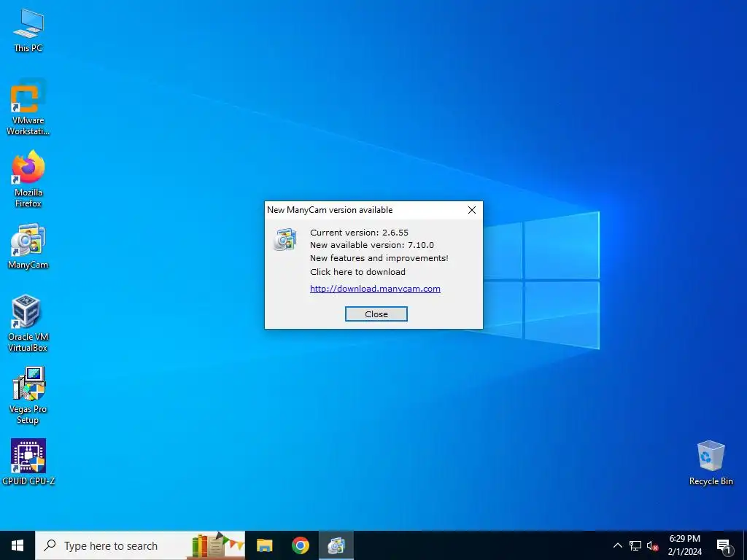Launch Google Chrome from the taskbar
This screenshot has width=747, height=560.
301,545
